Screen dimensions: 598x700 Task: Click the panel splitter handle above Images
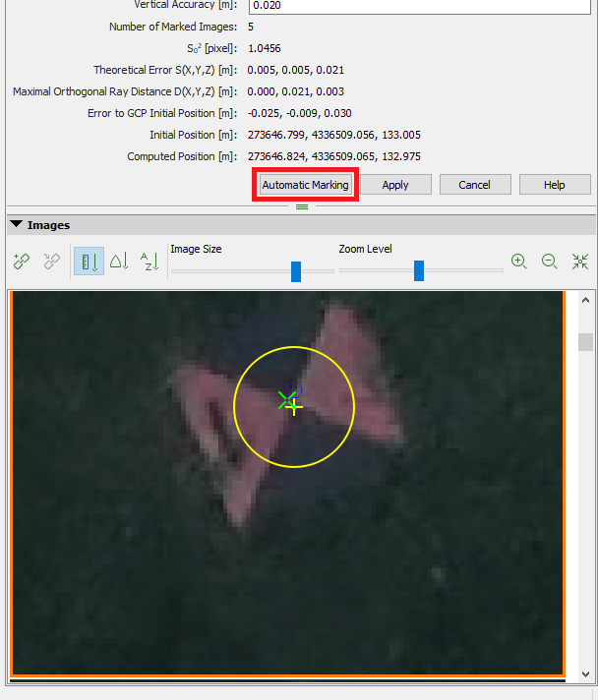302,206
